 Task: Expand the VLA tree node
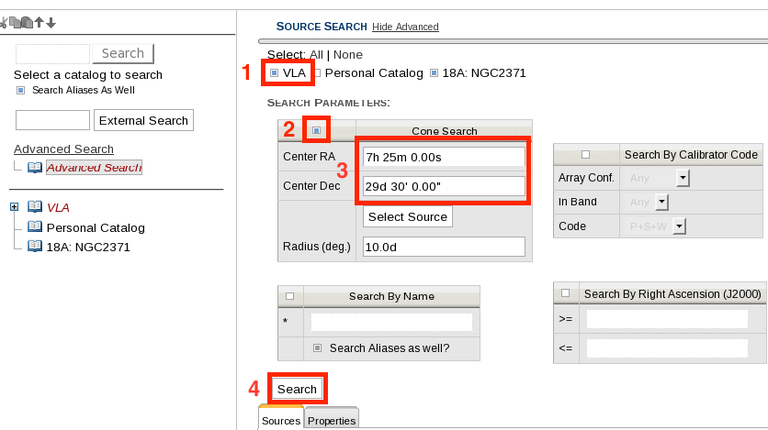(14, 207)
